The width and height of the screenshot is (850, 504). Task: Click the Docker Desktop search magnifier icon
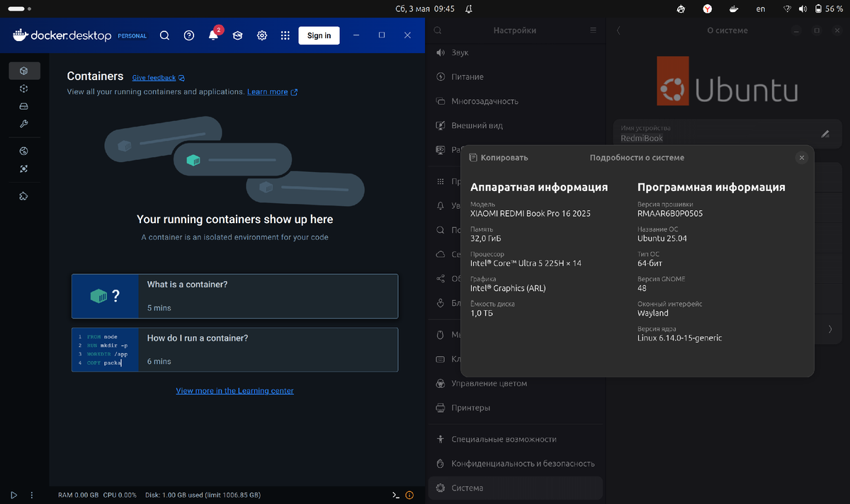pyautogui.click(x=164, y=35)
